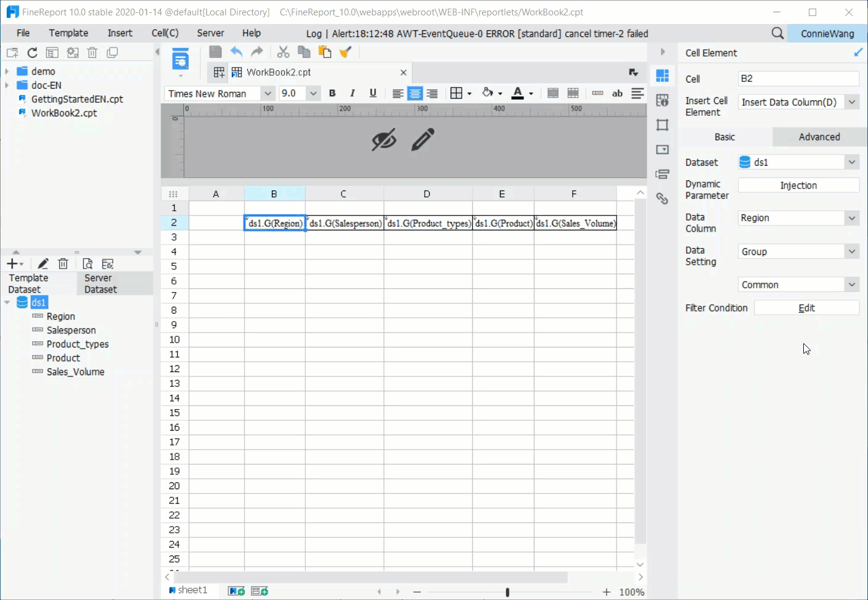Click the format painter brush icon
Viewport: 868px width, 600px height.
(346, 52)
